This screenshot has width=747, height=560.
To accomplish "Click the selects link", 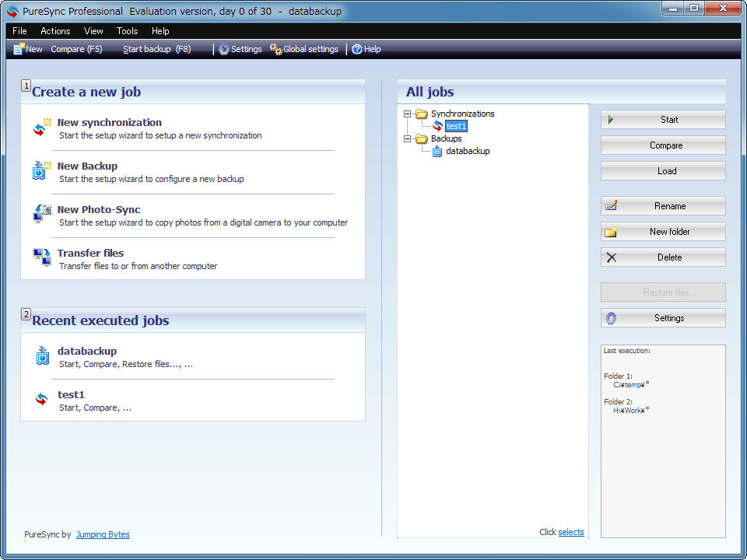I will point(571,532).
